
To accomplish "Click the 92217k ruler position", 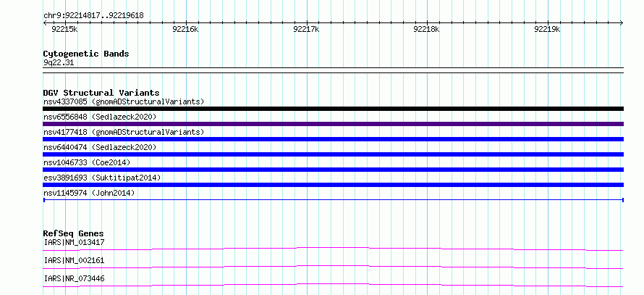I will 306,29.
